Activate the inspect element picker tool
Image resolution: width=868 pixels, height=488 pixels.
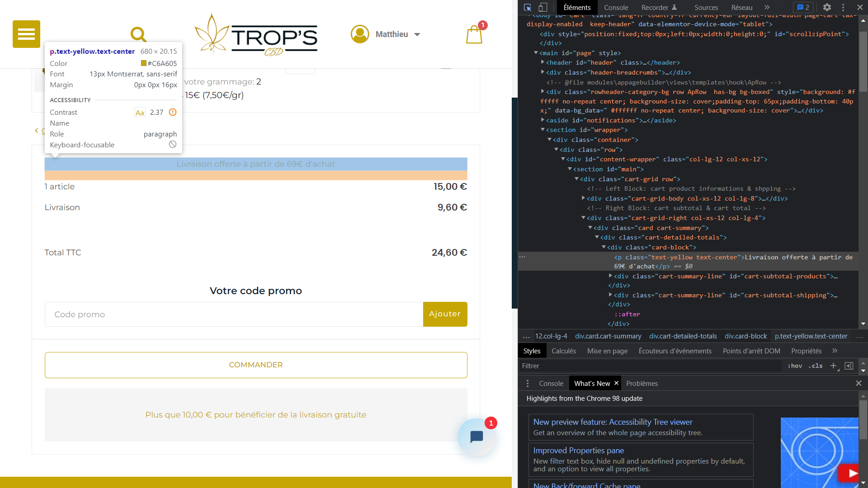coord(528,7)
